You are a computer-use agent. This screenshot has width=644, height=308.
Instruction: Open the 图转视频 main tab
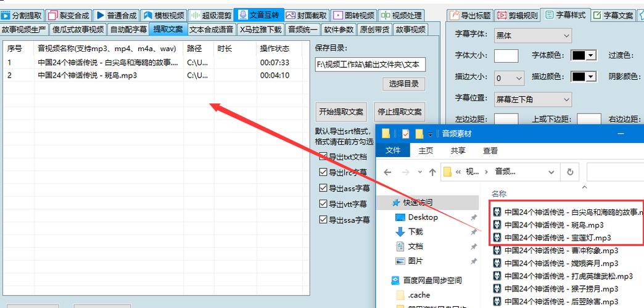(354, 15)
